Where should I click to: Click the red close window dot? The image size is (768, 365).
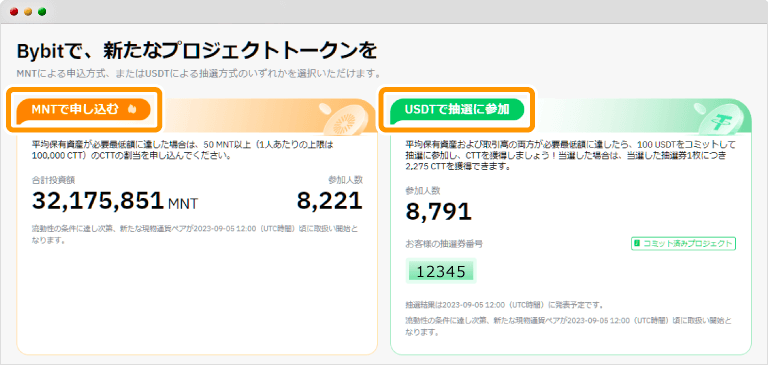coord(14,12)
